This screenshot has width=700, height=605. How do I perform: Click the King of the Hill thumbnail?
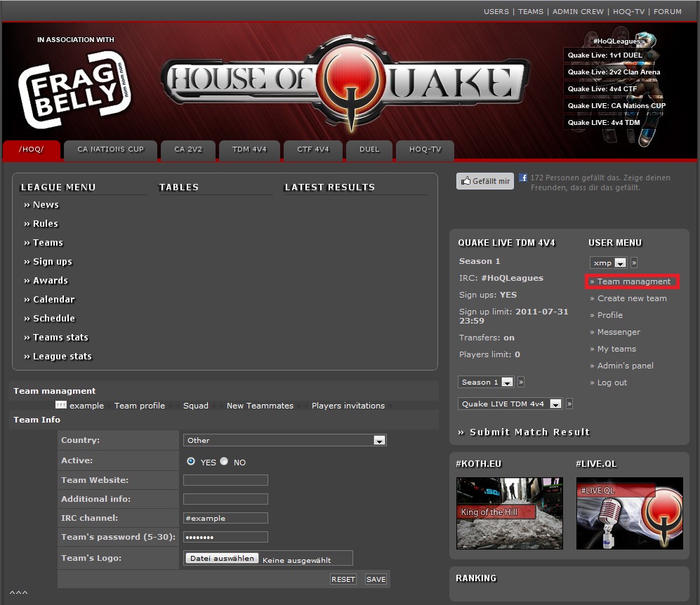pyautogui.click(x=509, y=513)
